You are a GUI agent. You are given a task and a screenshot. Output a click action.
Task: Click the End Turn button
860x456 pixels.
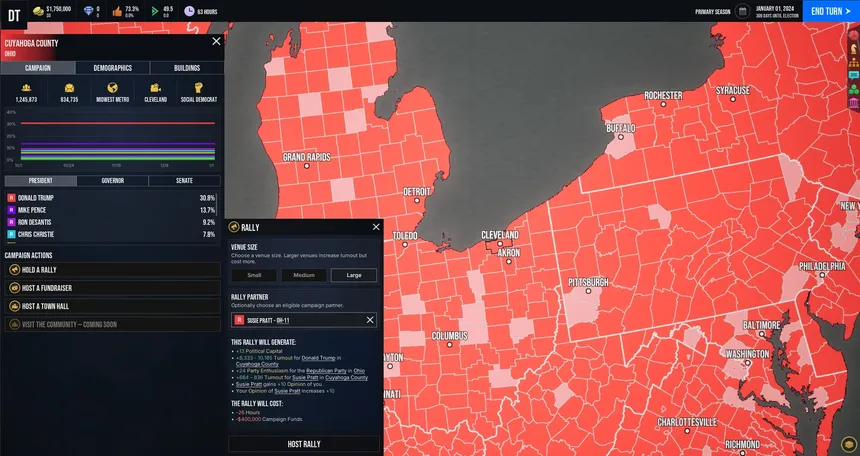pyautogui.click(x=831, y=11)
